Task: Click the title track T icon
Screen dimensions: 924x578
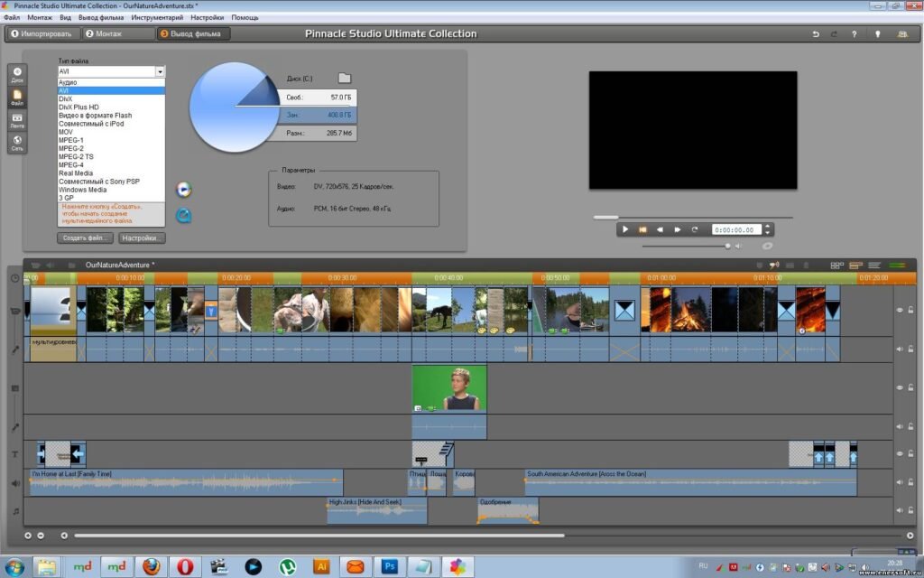Action: point(16,454)
